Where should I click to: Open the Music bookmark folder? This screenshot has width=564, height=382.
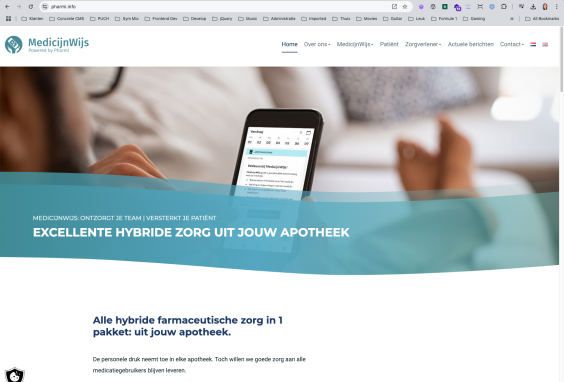tap(248, 18)
